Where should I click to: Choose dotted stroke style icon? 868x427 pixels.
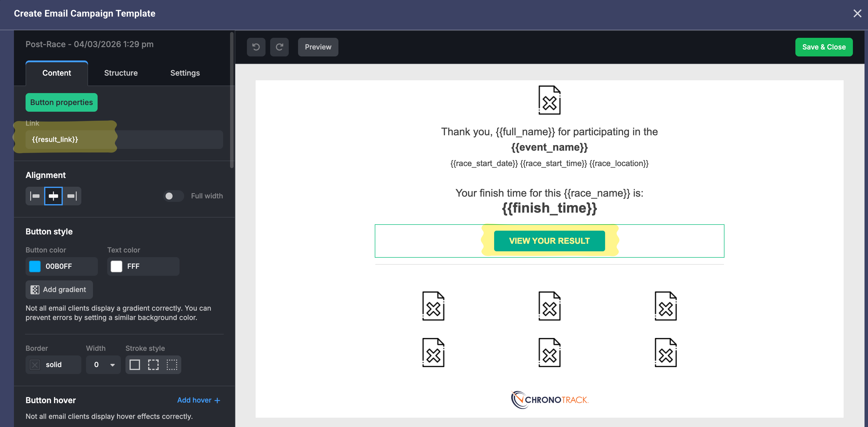172,364
